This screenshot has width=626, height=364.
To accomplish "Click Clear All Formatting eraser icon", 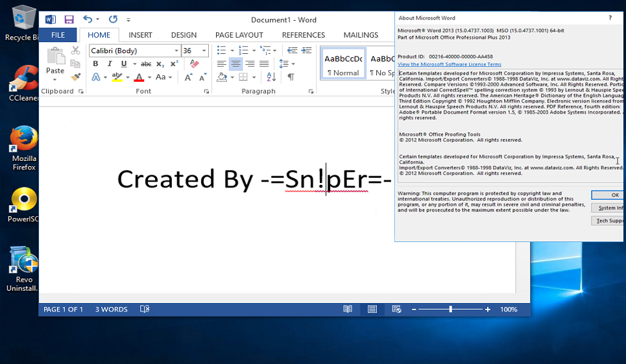I will tap(195, 64).
